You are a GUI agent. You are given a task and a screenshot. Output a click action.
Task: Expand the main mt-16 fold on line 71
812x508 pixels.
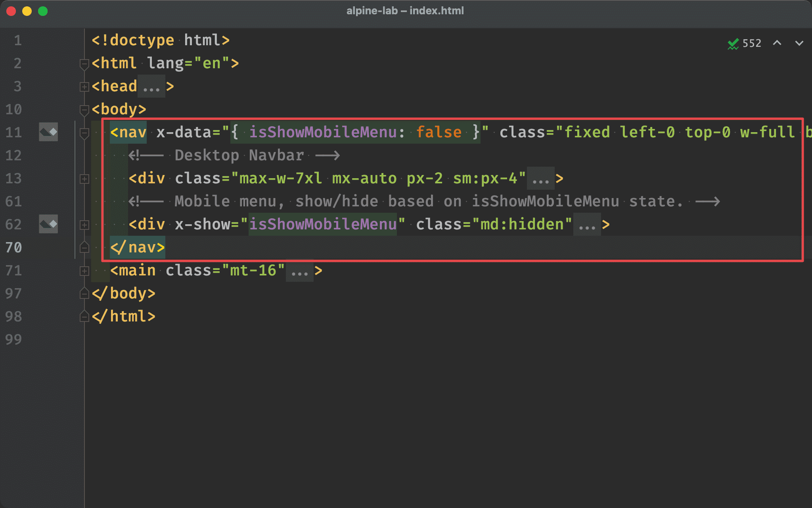tap(84, 271)
